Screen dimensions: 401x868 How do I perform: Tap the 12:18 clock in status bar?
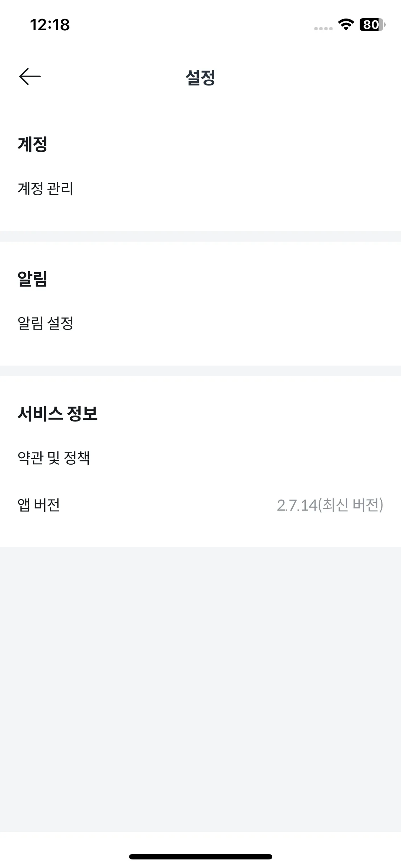(50, 25)
